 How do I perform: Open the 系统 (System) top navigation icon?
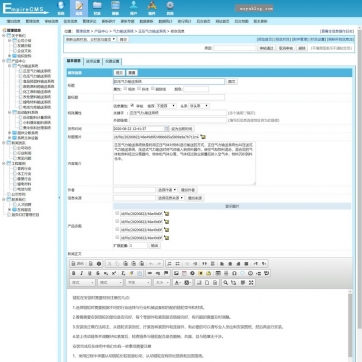61,8
